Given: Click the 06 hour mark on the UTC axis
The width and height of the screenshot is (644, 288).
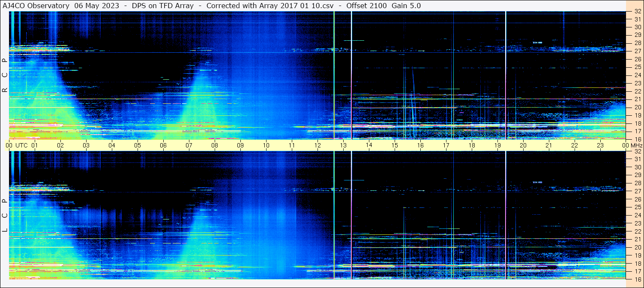Looking at the screenshot, I should pyautogui.click(x=163, y=145).
